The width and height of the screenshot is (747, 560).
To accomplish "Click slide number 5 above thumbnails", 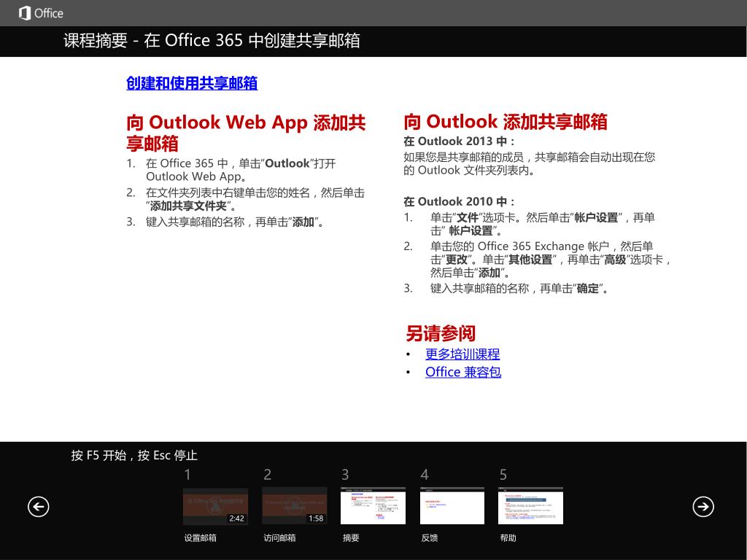I will (x=503, y=475).
